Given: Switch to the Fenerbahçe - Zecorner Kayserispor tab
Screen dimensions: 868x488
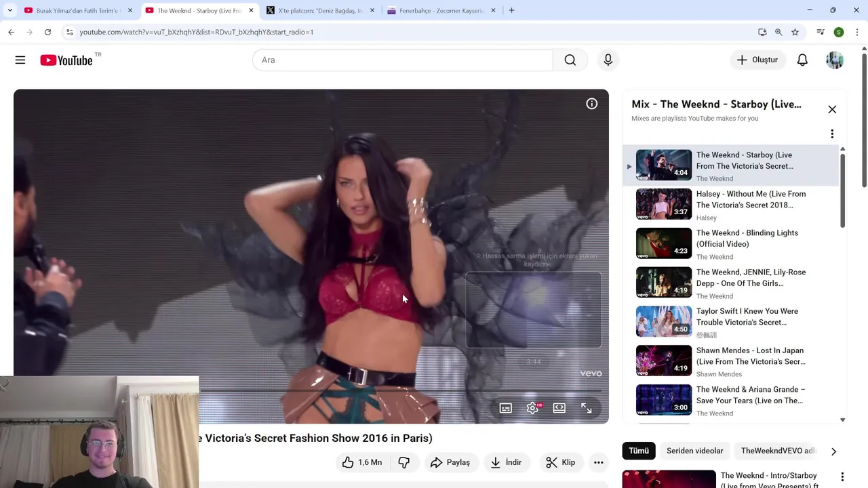Looking at the screenshot, I should tap(441, 10).
